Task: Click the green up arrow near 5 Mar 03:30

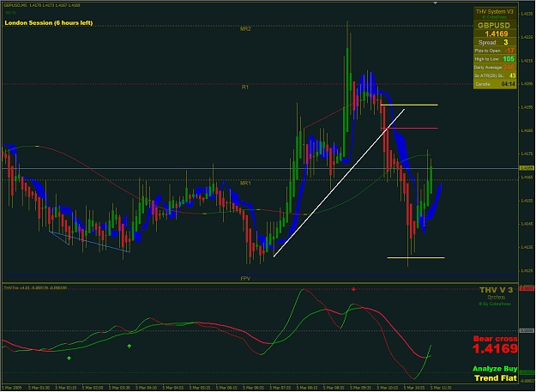Action: point(129,346)
